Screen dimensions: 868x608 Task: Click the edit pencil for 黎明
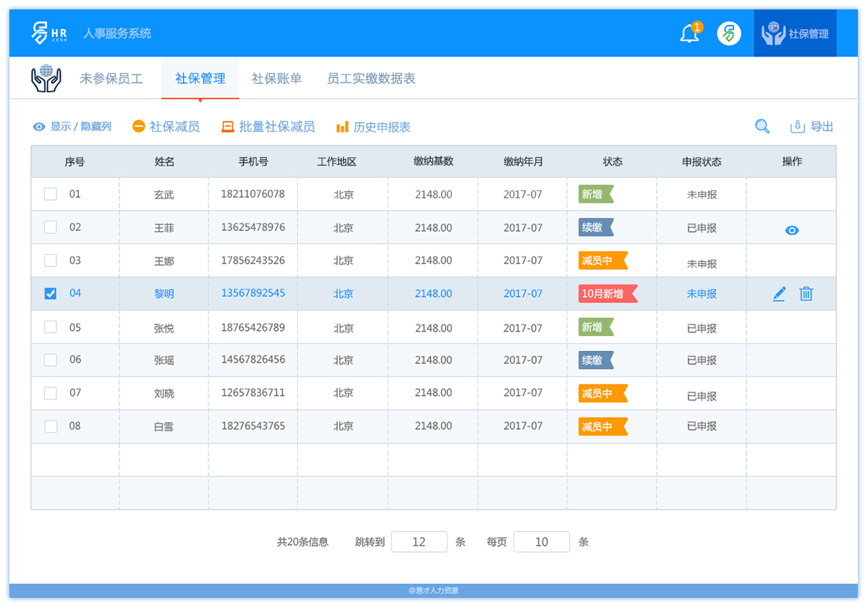click(x=779, y=294)
